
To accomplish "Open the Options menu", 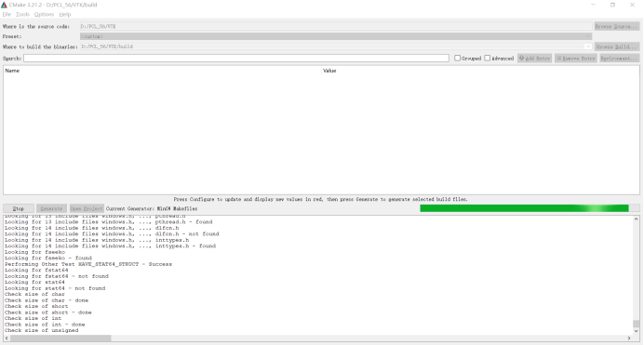I will click(44, 14).
